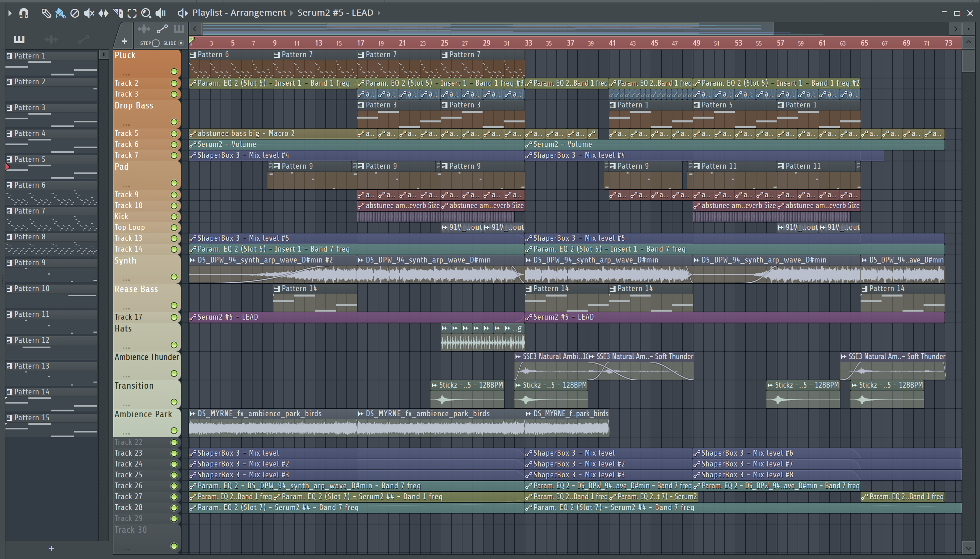The image size is (980, 559).
Task: Mute the Kick track green LED
Action: [174, 217]
